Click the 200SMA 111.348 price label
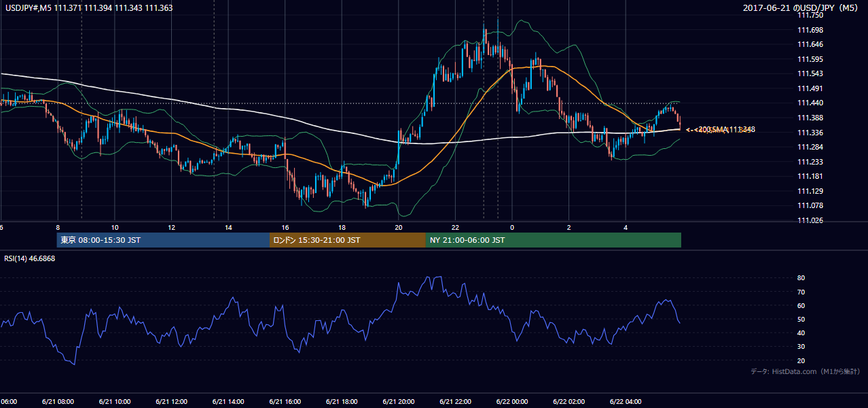Image resolution: width=868 pixels, height=408 pixels. [725, 129]
